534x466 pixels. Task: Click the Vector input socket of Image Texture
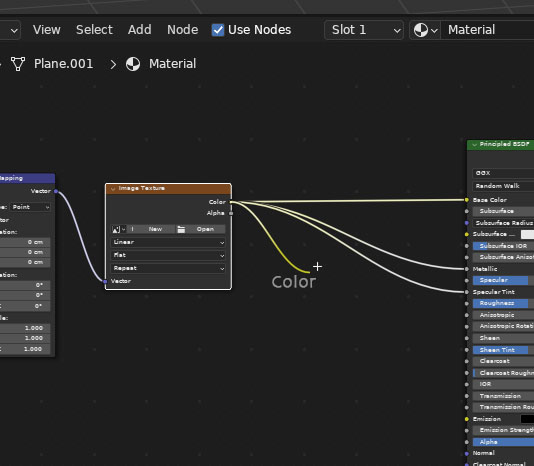tap(105, 281)
